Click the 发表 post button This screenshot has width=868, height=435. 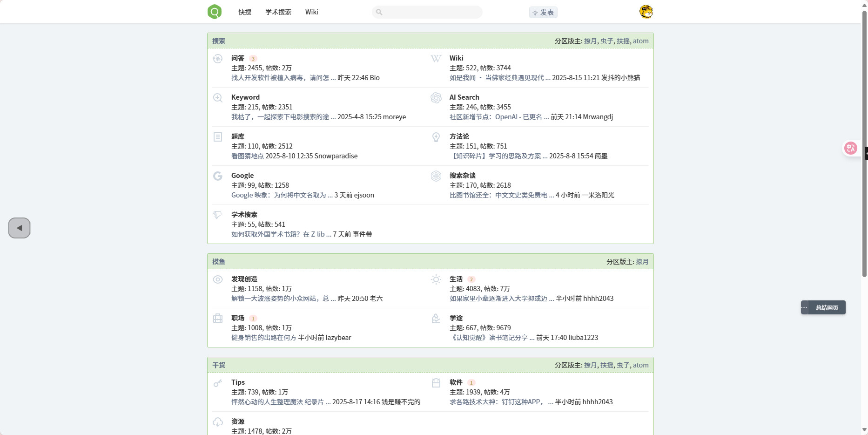pos(543,13)
